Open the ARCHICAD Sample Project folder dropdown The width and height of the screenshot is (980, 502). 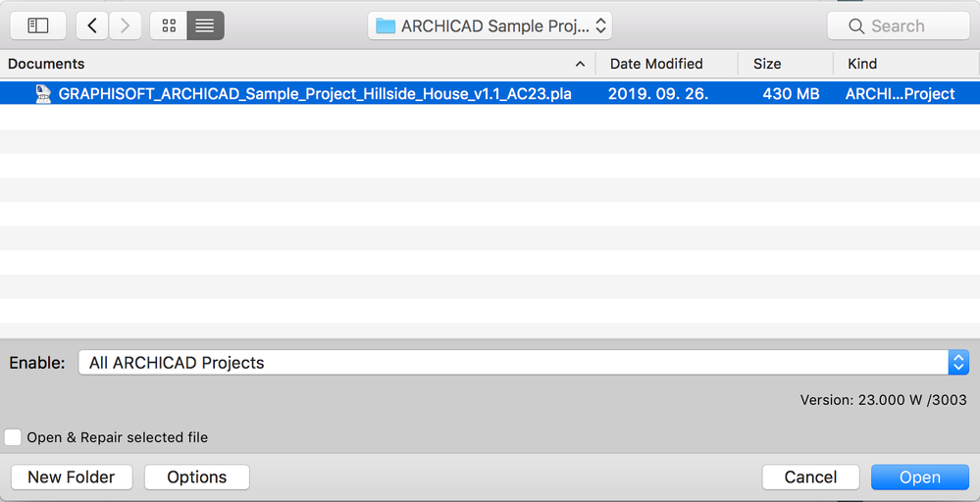(490, 26)
